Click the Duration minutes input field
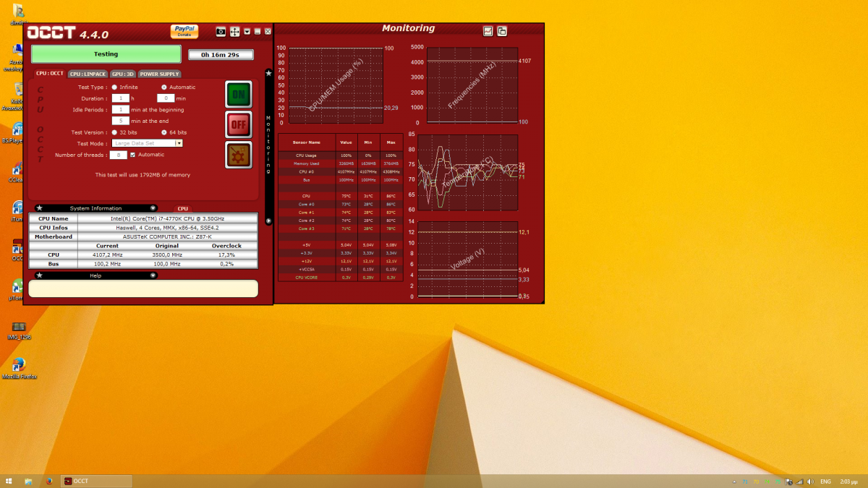This screenshot has height=488, width=868. 166,98
